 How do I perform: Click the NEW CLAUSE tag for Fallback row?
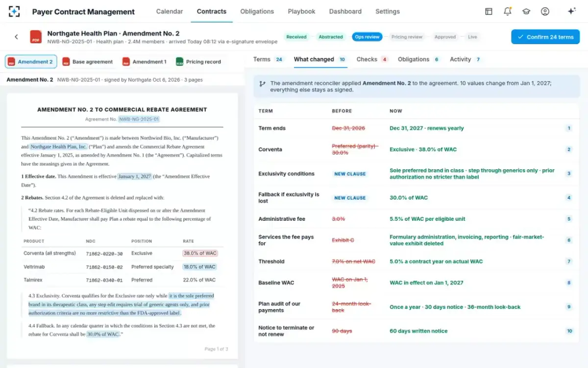click(350, 198)
